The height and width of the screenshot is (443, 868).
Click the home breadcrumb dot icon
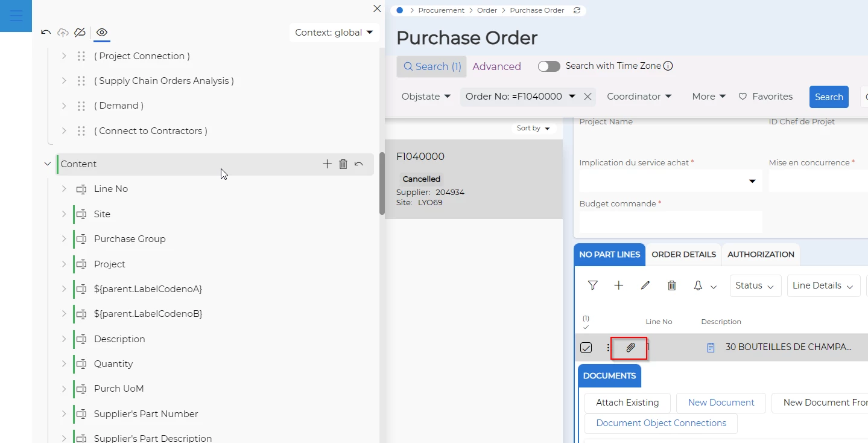coord(399,10)
